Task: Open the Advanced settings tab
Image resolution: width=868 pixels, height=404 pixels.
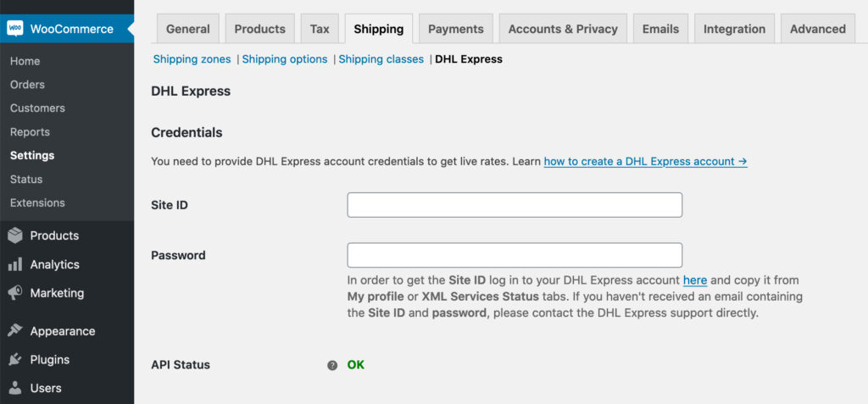Action: pos(818,29)
